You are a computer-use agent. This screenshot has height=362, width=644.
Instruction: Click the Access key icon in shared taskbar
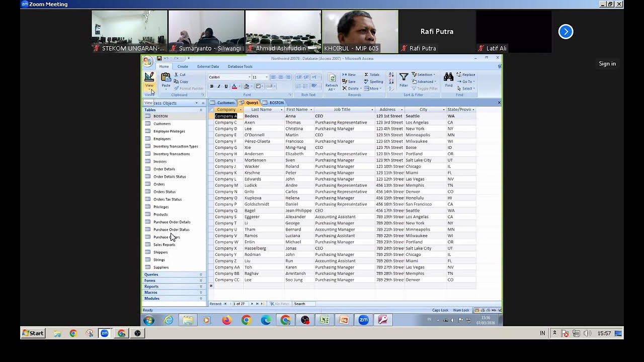[382, 320]
